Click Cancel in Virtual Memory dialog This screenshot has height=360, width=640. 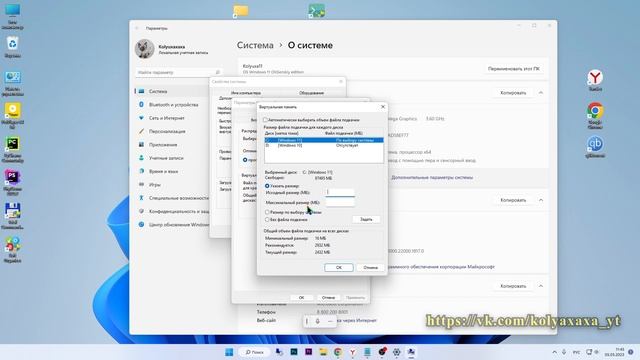[x=370, y=268]
